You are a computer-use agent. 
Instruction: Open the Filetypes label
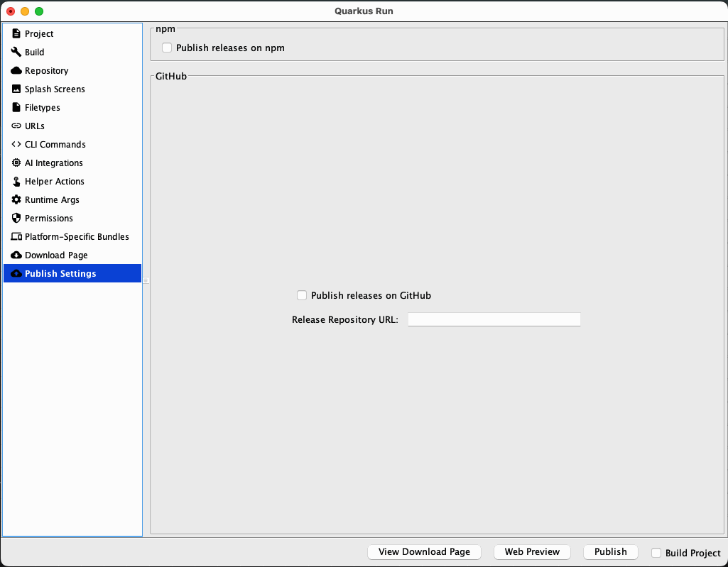tap(42, 108)
